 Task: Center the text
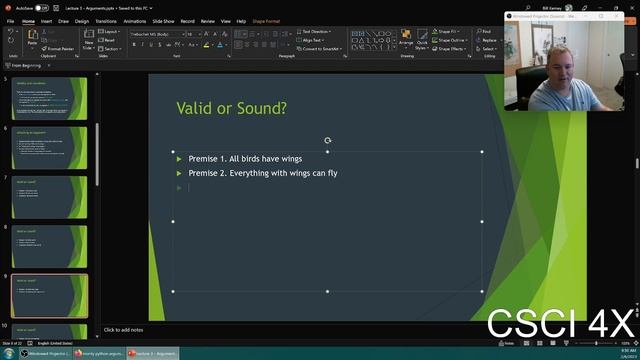[247, 45]
